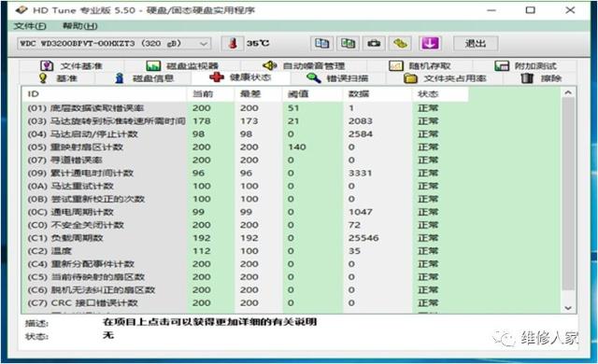598x364 pixels.
Task: Click data value 1047
Action: tap(360, 212)
